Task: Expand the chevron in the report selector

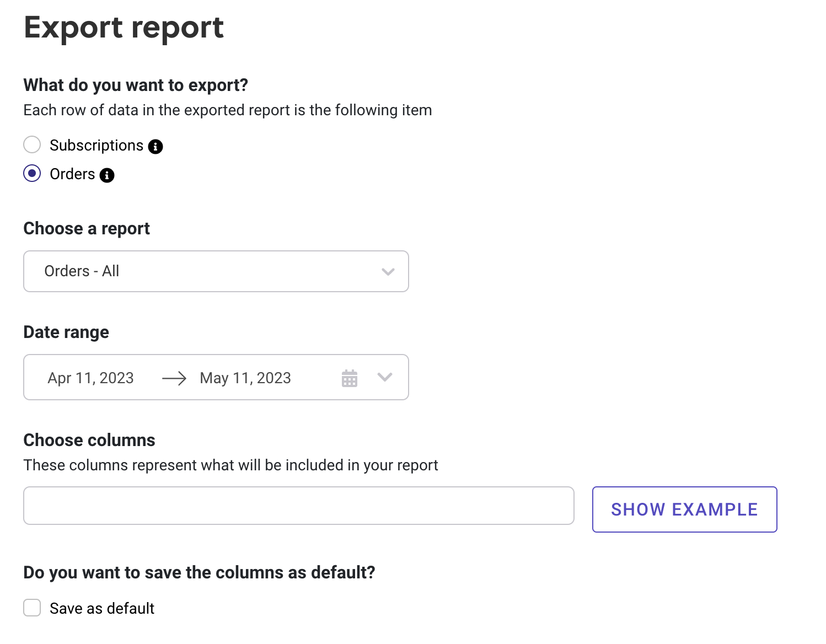Action: (388, 271)
